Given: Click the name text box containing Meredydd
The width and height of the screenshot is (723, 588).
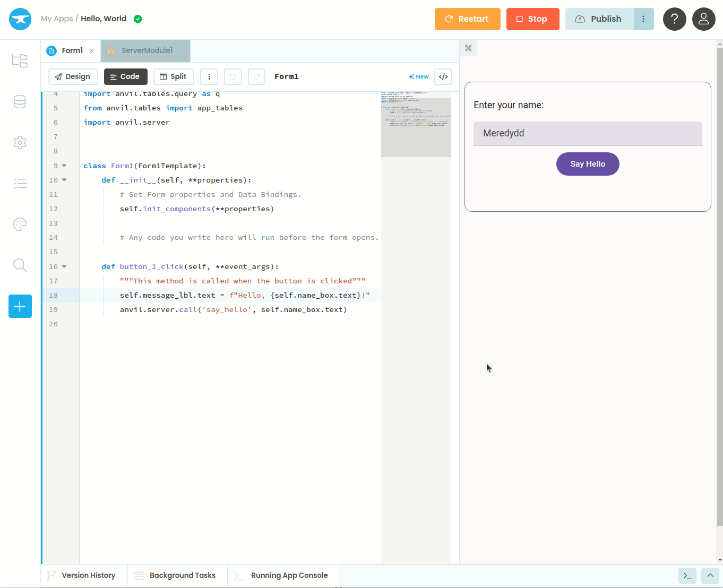Looking at the screenshot, I should 587,133.
